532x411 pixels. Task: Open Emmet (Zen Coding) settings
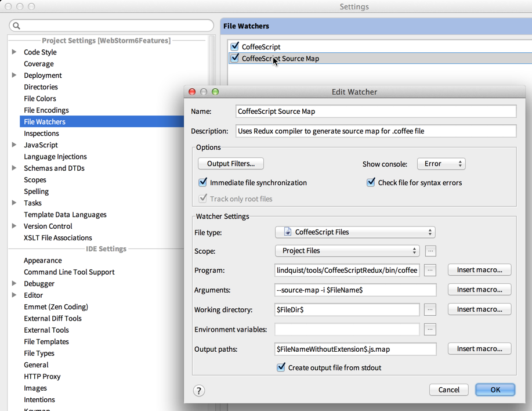pos(56,307)
